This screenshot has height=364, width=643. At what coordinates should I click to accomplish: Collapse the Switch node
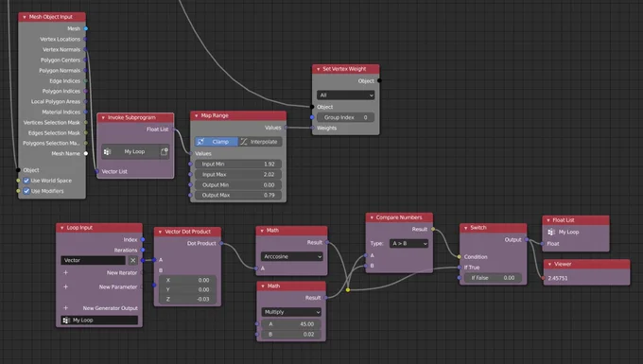point(466,228)
